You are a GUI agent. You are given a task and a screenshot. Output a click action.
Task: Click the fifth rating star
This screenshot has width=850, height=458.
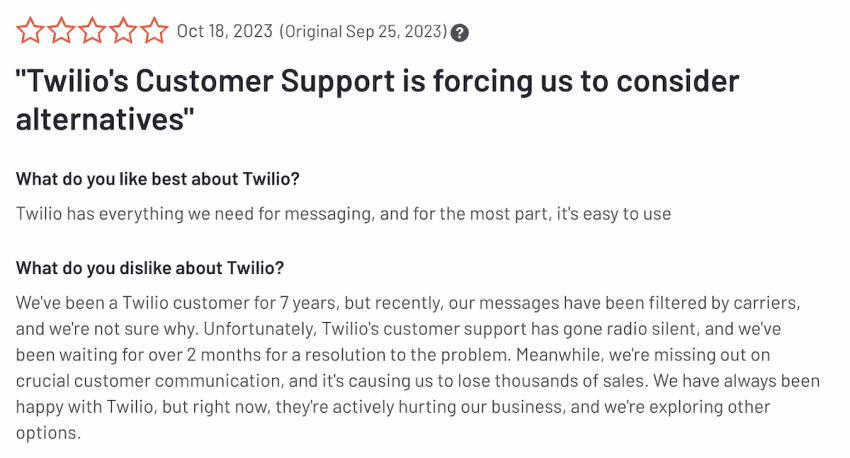click(154, 30)
